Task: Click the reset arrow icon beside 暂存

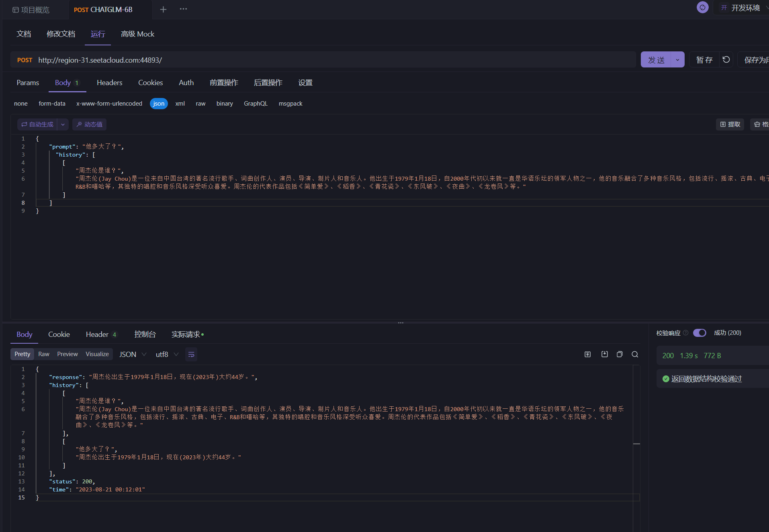Action: (726, 60)
